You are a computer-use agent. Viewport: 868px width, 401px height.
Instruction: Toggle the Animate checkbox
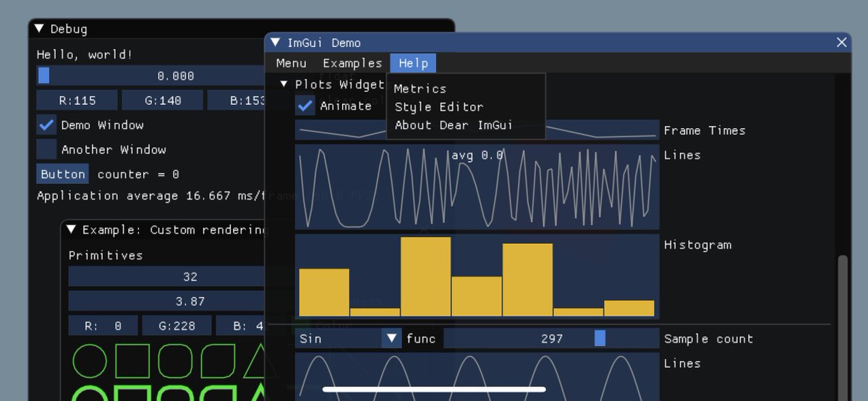click(305, 106)
